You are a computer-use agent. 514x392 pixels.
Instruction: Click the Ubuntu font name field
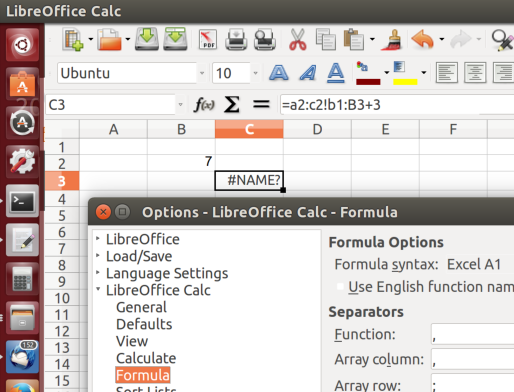click(127, 73)
